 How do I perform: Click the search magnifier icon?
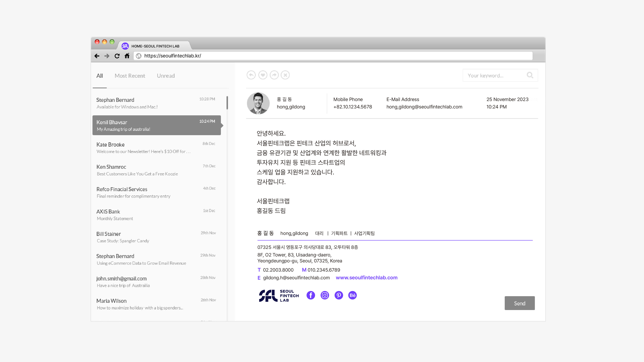[x=530, y=75]
